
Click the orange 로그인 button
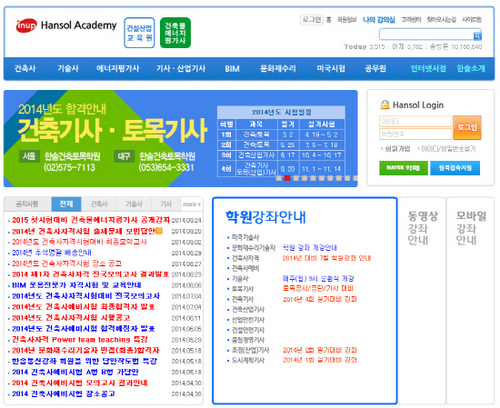coord(467,127)
